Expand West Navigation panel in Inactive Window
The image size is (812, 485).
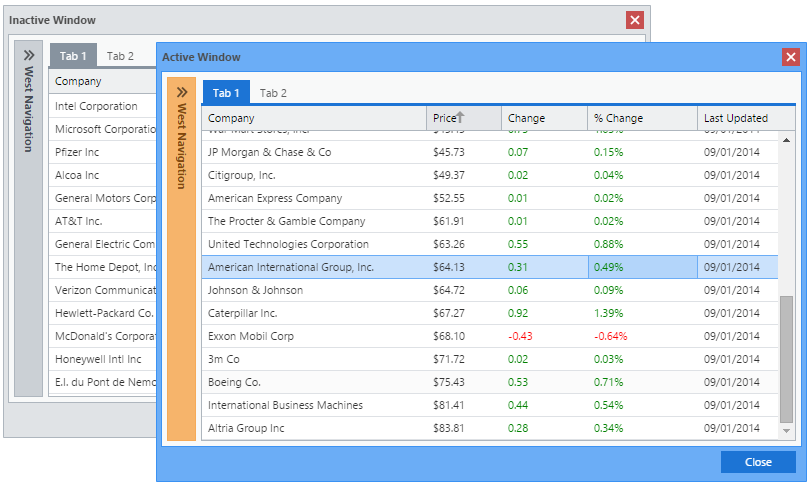coord(29,55)
